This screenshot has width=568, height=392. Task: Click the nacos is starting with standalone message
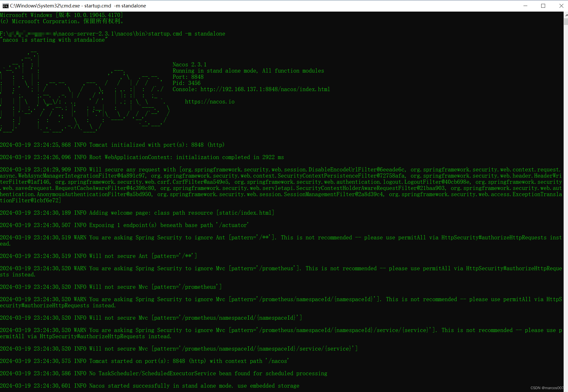coord(54,40)
